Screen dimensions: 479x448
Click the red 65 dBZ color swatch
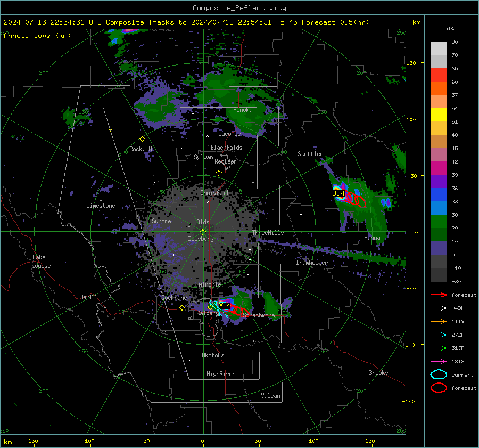(439, 75)
